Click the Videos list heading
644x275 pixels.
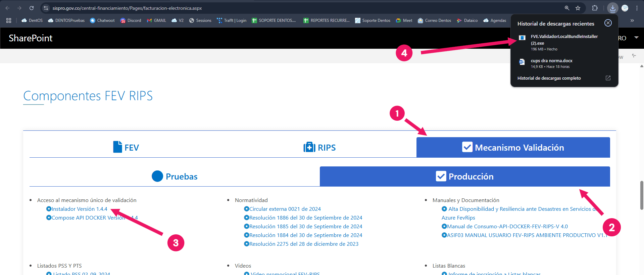pyautogui.click(x=243, y=266)
